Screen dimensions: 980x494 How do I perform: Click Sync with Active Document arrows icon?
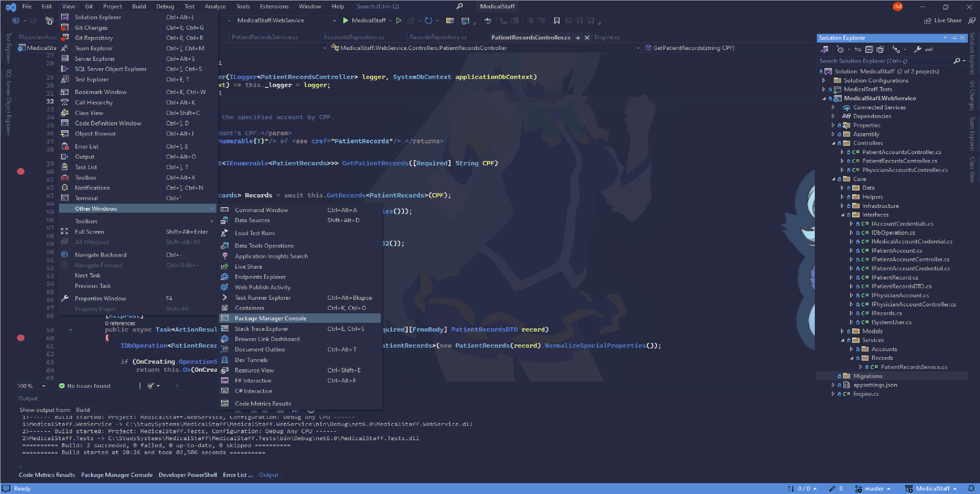(x=857, y=50)
